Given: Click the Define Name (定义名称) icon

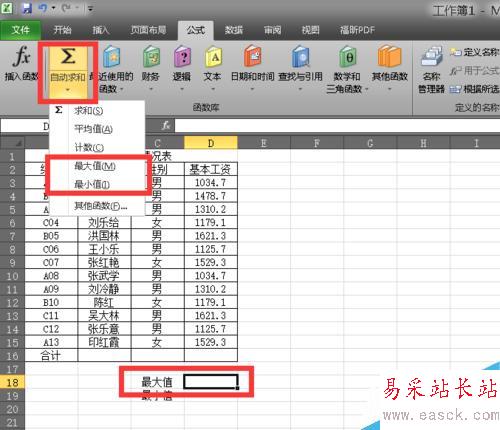Looking at the screenshot, I should click(455, 52).
